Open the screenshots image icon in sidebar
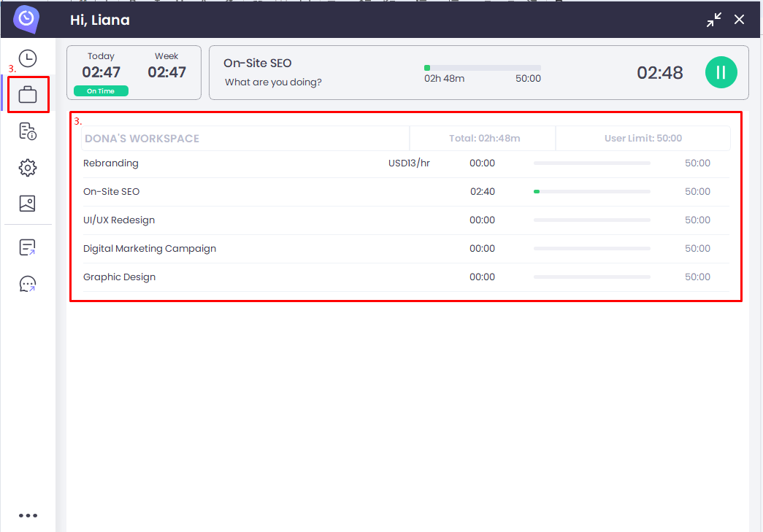763x532 pixels. [x=27, y=204]
